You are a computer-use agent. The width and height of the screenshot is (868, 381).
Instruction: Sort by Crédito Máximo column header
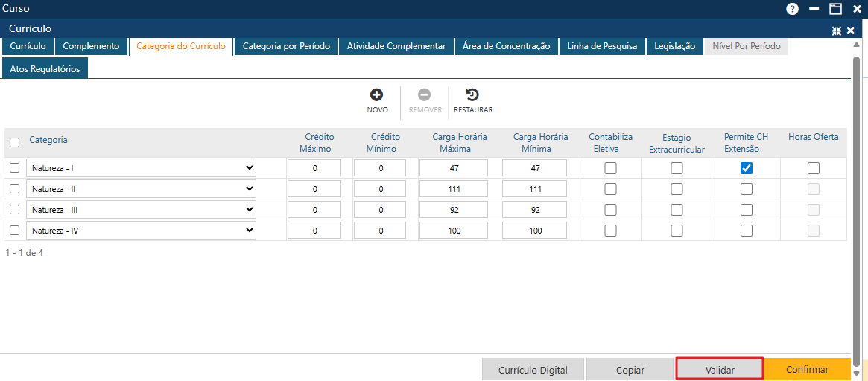click(x=316, y=143)
